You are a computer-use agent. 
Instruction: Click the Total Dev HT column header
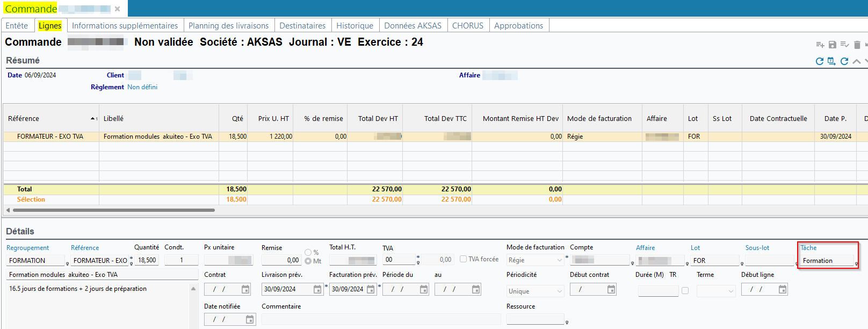click(x=375, y=118)
